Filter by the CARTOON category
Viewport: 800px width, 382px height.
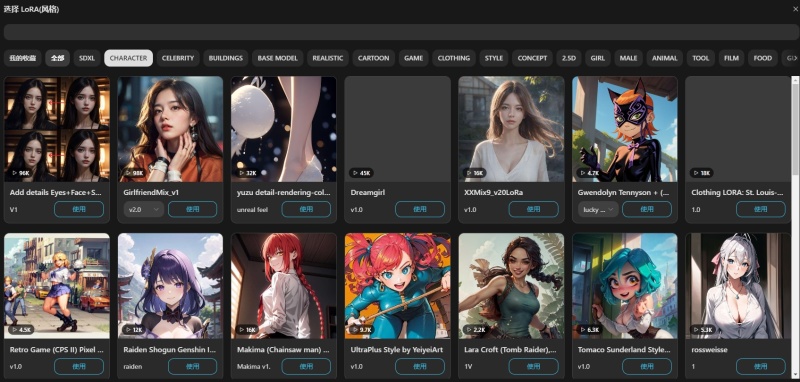point(373,58)
